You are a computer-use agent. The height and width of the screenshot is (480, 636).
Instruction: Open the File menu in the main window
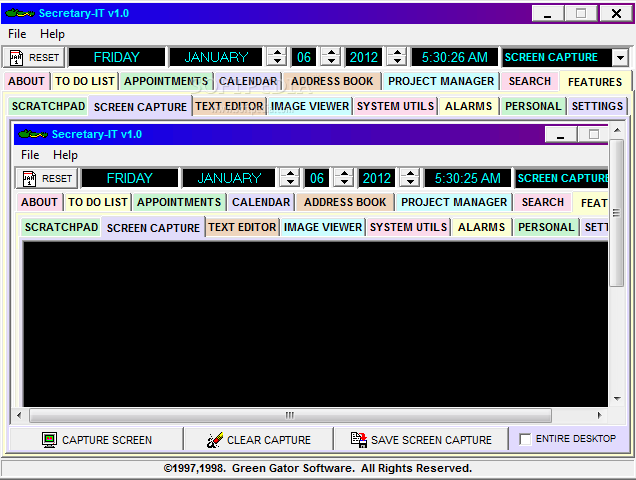(x=17, y=34)
